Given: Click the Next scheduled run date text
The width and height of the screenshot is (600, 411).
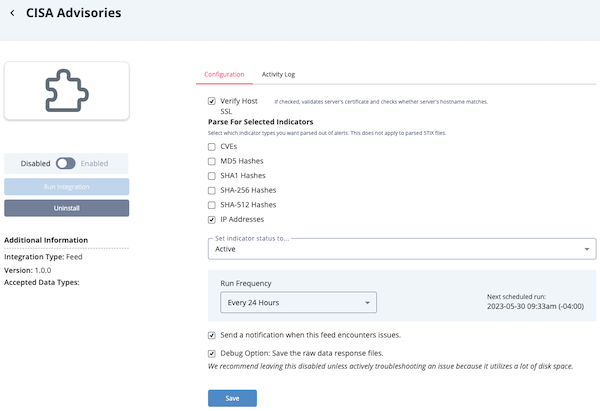Looking at the screenshot, I should pyautogui.click(x=535, y=306).
